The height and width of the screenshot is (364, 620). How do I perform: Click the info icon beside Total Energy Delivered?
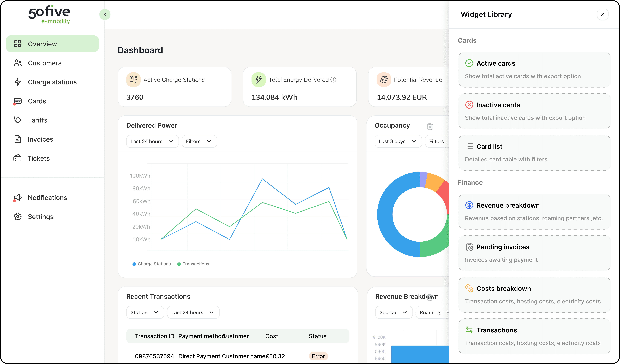(333, 80)
